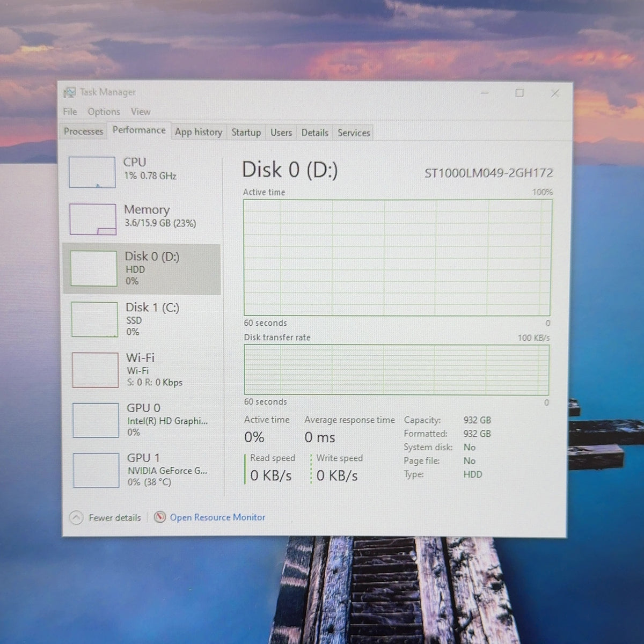Image resolution: width=644 pixels, height=644 pixels.
Task: Click the CPU 1% 0.78 GHz text
Action: [150, 176]
